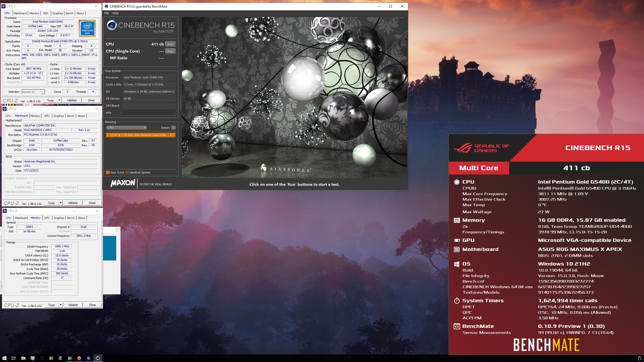The image size is (644, 362).
Task: Click the Details arrow in Ranking
Action: tap(174, 128)
